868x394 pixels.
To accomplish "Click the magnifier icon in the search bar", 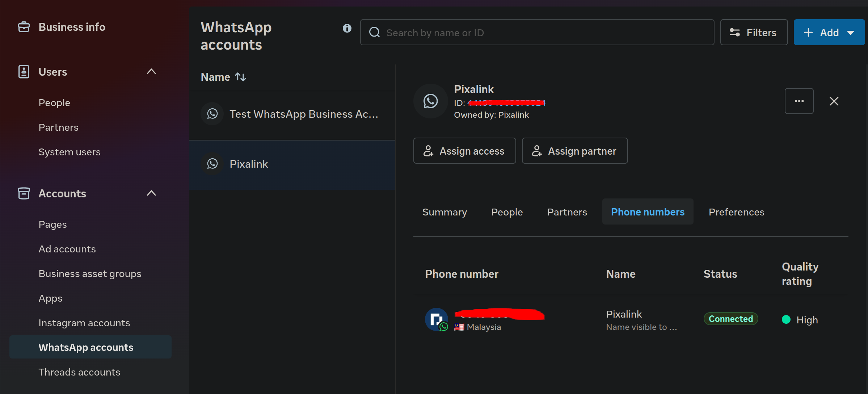I will tap(374, 33).
